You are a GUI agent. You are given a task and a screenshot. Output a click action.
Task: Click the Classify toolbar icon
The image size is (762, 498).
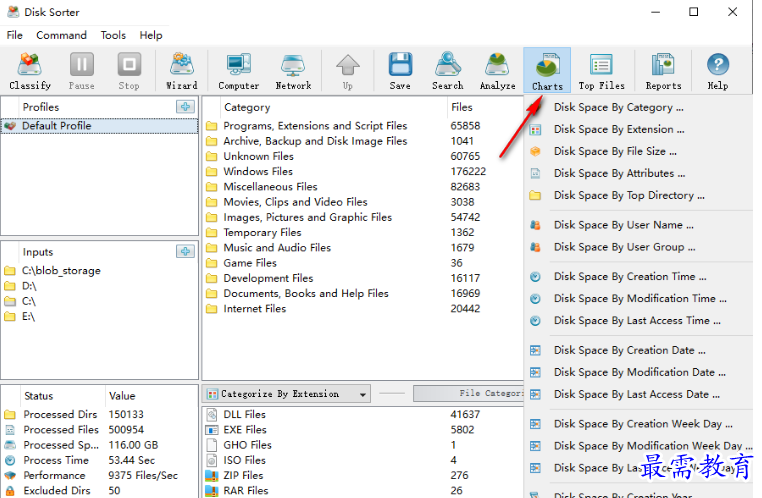pos(30,70)
